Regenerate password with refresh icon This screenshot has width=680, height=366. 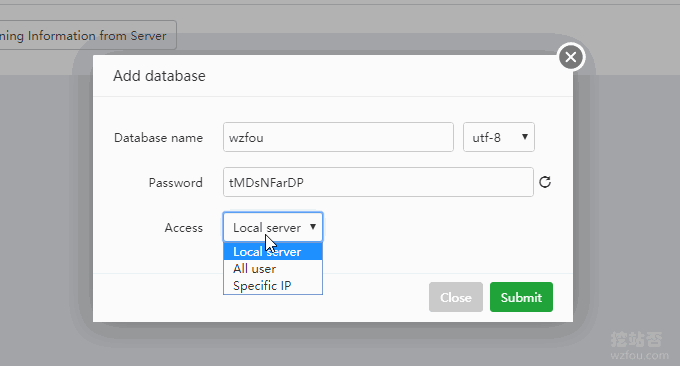[x=545, y=182]
